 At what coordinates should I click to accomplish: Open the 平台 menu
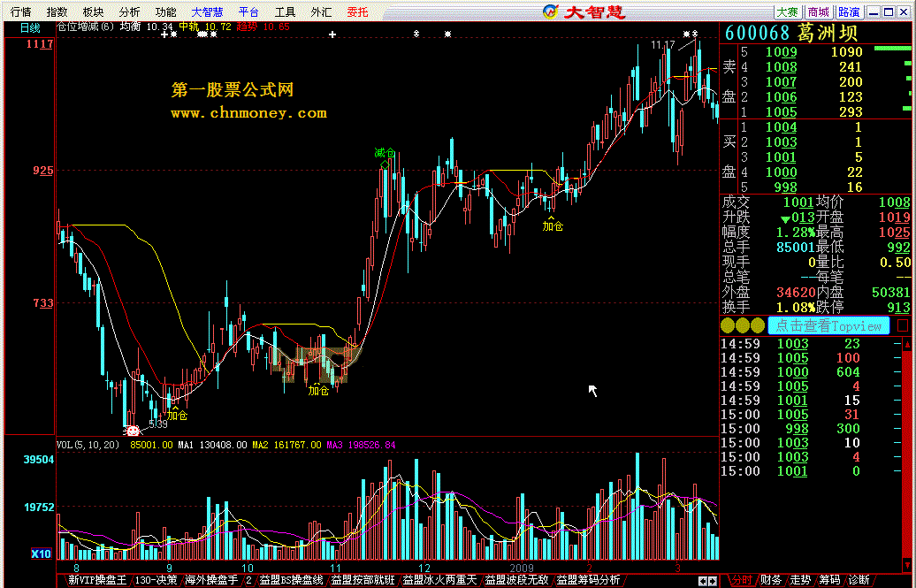248,12
